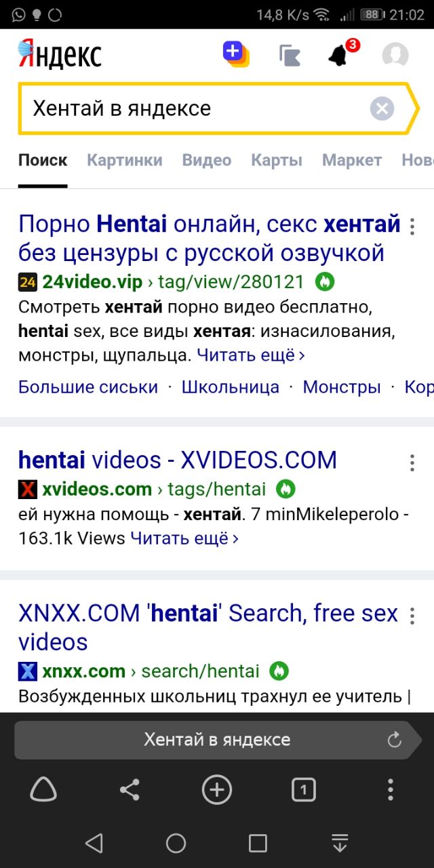Open the Yandex Plus icon
This screenshot has height=868, width=434.
coord(236,54)
